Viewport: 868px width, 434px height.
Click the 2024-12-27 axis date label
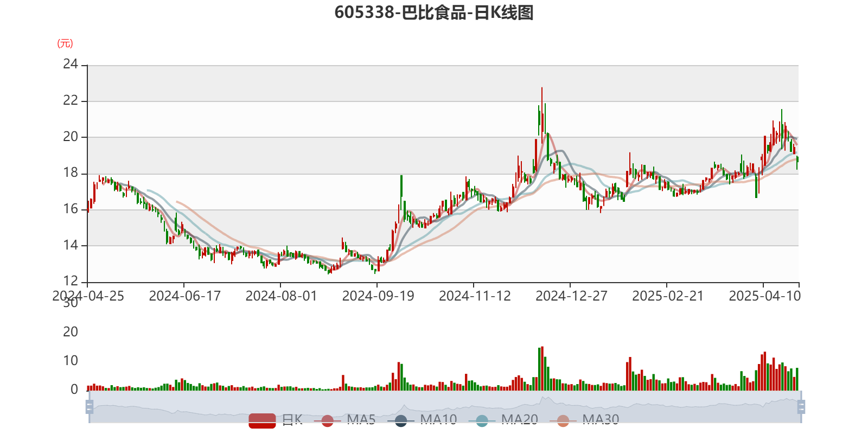point(571,296)
